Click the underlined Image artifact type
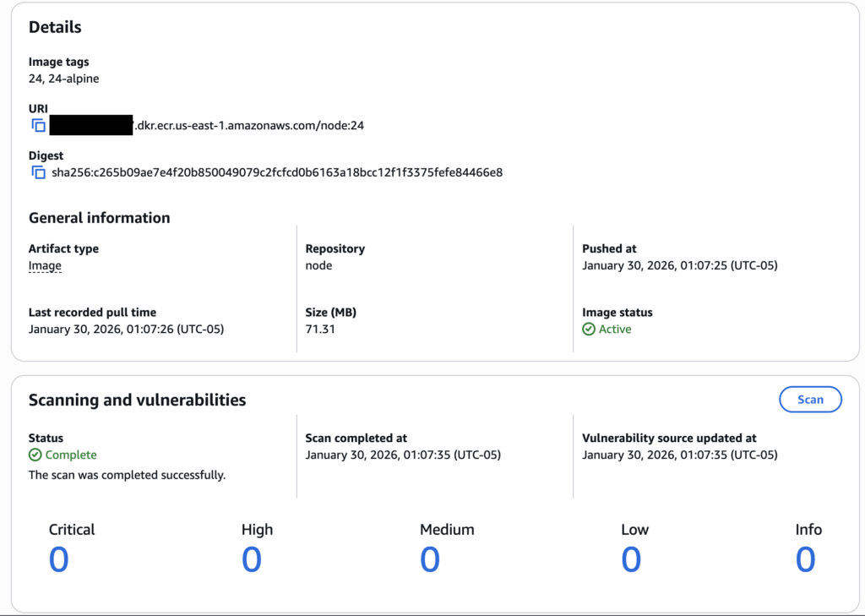Screen dimensions: 865x616 (45, 265)
